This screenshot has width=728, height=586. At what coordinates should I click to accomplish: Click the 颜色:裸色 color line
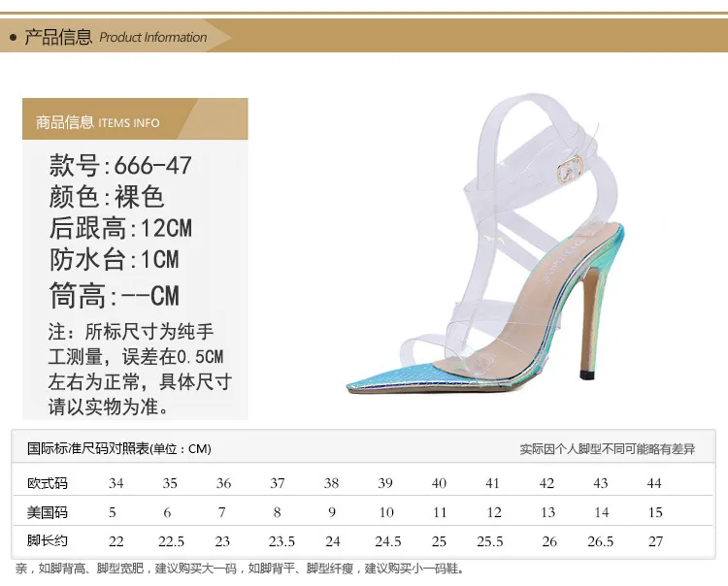(107, 196)
